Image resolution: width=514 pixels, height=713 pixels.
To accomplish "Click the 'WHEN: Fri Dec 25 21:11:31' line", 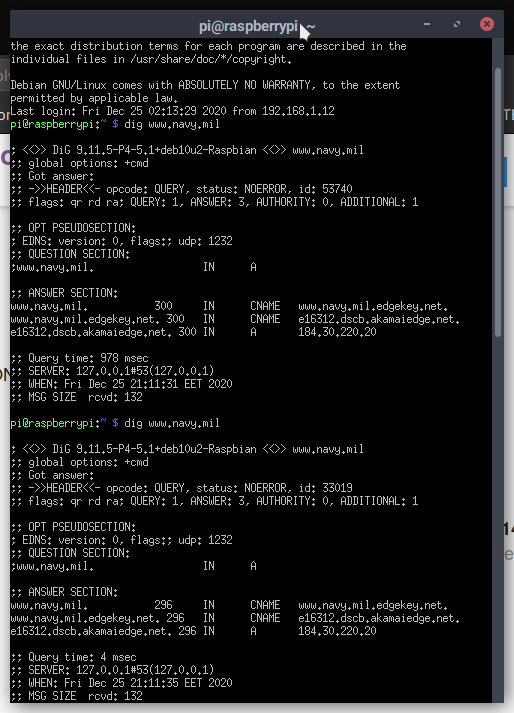I will click(121, 384).
